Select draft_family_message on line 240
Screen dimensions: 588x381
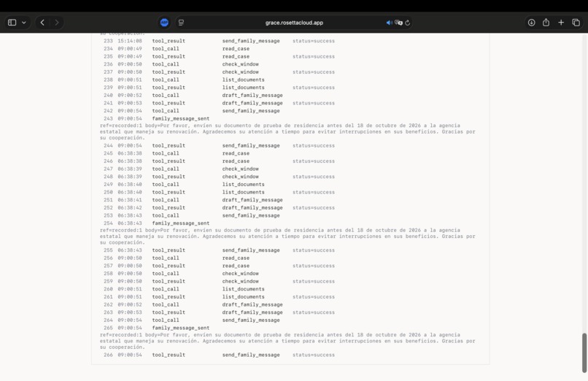click(x=252, y=95)
